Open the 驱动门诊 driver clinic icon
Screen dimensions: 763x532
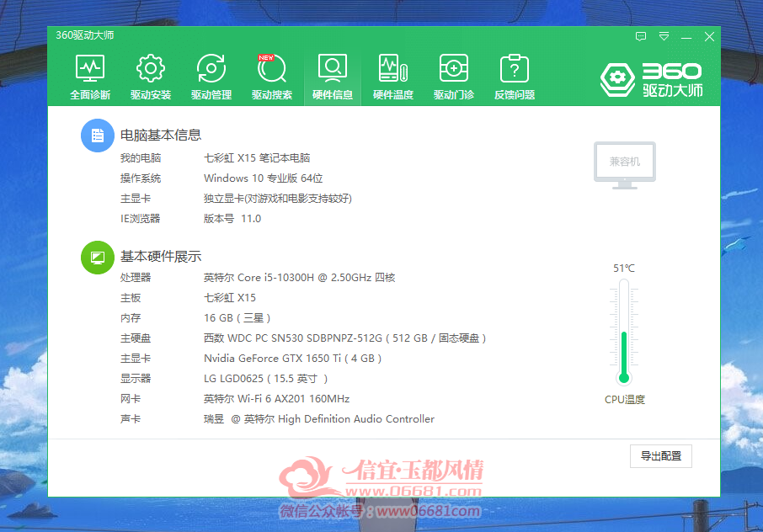pyautogui.click(x=454, y=77)
